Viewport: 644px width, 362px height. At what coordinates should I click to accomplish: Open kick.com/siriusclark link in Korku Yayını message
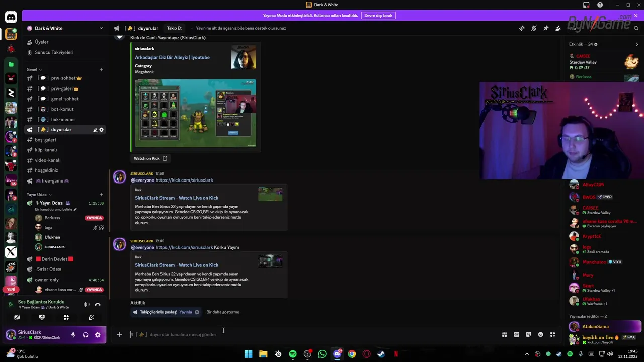tap(184, 247)
